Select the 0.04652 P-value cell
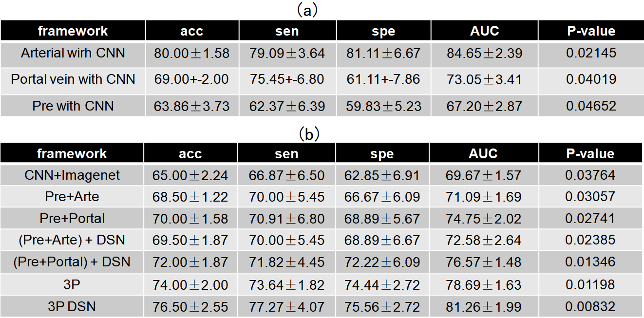The image size is (644, 318). 590,106
